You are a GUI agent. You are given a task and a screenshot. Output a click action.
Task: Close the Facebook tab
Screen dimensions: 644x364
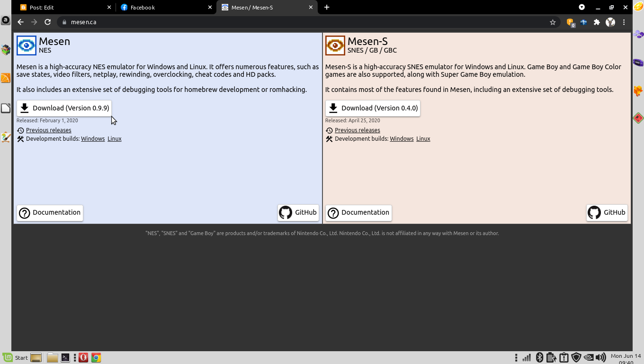tap(210, 7)
